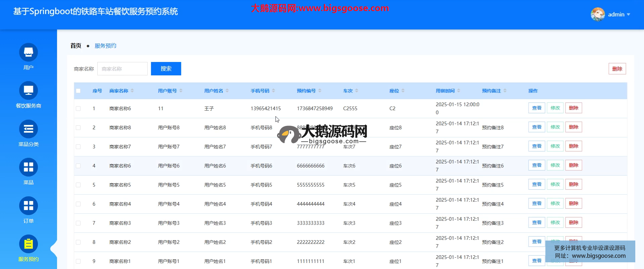The width and height of the screenshot is (644, 269).
Task: Open the 订单 grid icon
Action: click(29, 206)
